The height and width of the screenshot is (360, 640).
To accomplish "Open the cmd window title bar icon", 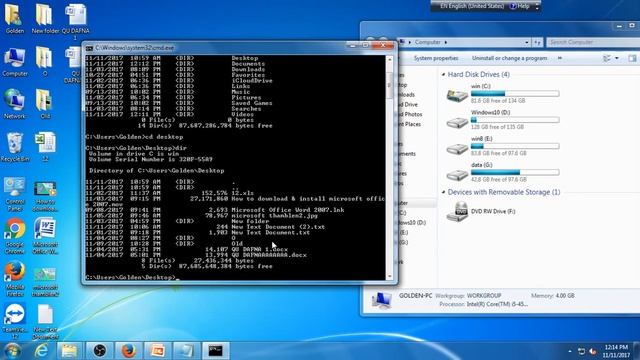I will point(89,48).
